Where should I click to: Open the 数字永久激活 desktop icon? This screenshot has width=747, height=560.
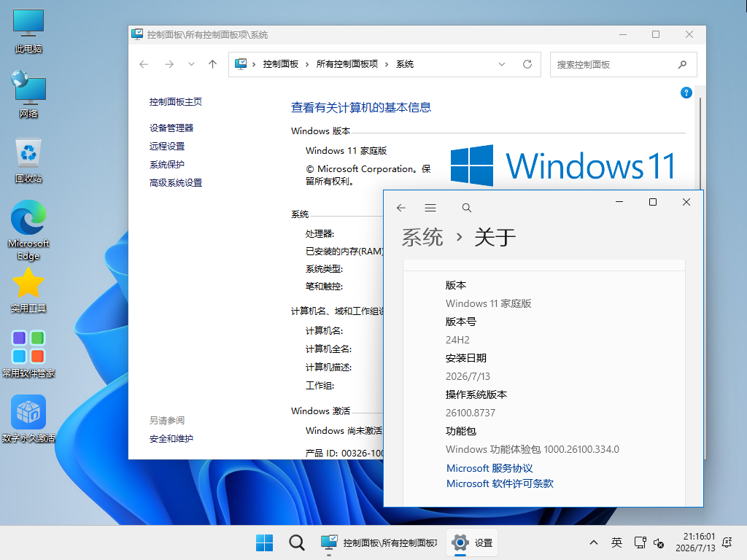coord(28,419)
